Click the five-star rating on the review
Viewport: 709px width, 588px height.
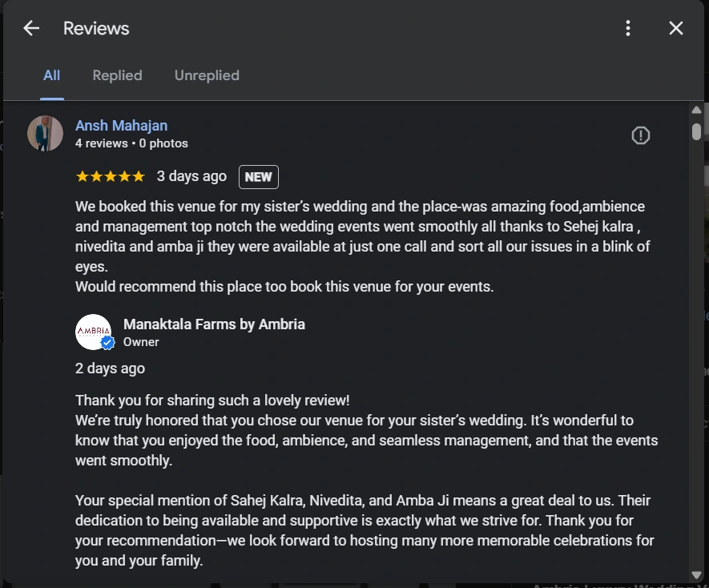[110, 176]
